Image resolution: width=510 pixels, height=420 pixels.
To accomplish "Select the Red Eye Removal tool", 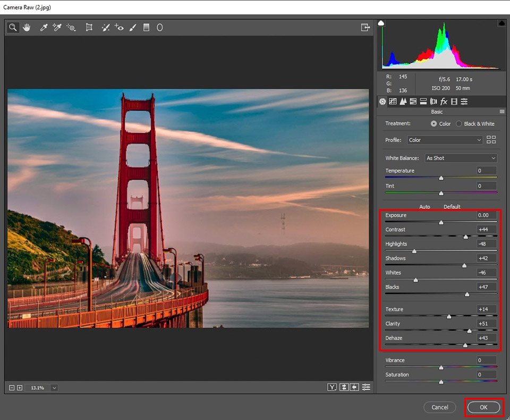I will click(x=119, y=27).
